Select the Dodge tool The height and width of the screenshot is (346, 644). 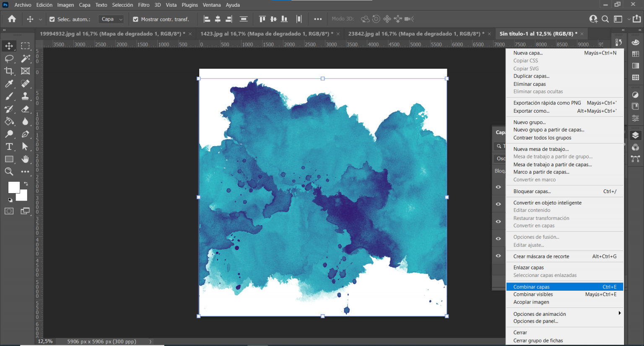[x=9, y=134]
